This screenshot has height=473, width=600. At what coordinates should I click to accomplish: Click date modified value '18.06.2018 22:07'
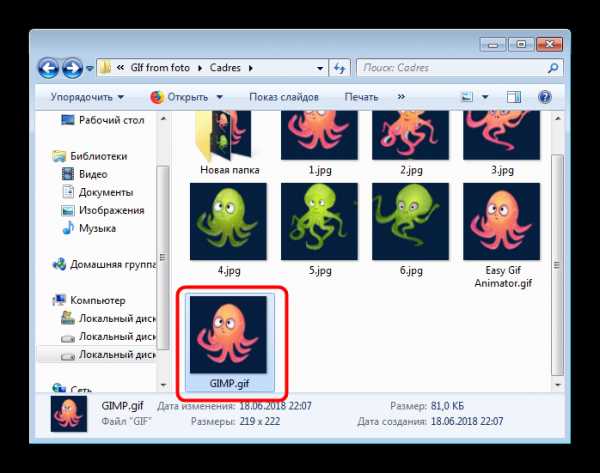click(x=276, y=406)
